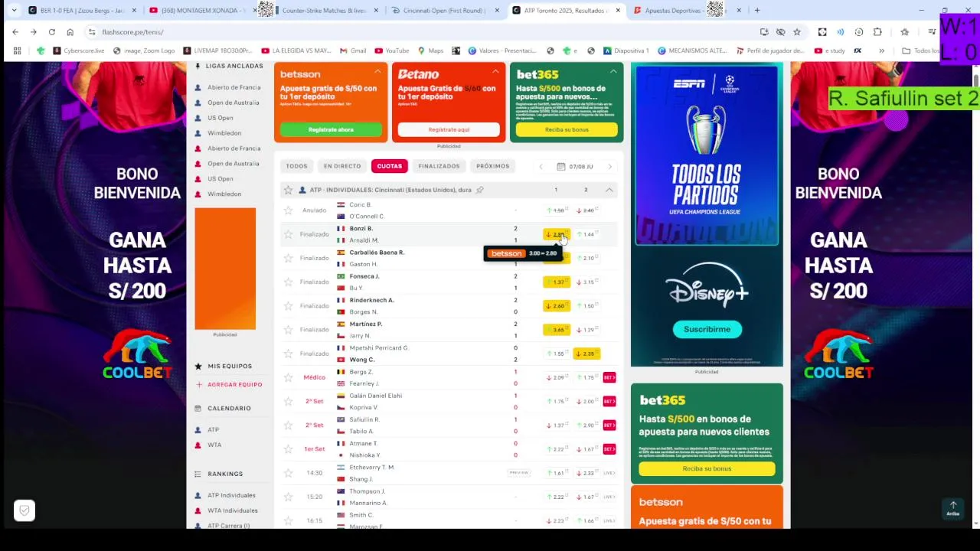This screenshot has height=551, width=980.
Task: Click browser back arrow
Action: click(x=15, y=32)
